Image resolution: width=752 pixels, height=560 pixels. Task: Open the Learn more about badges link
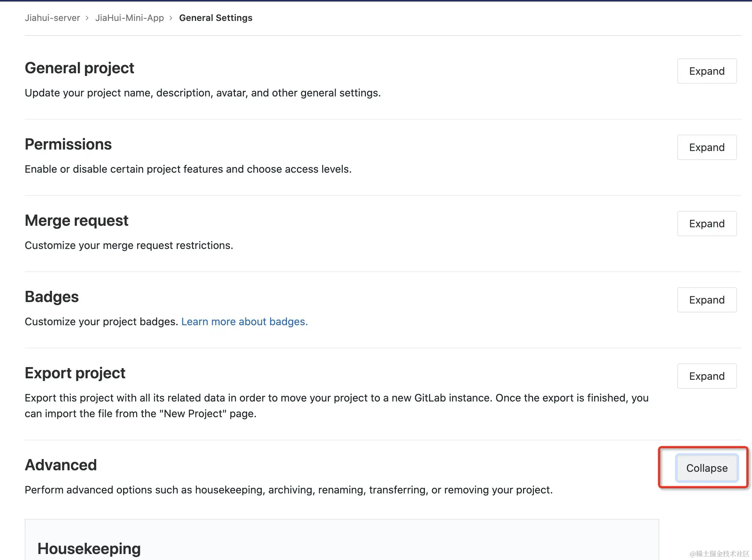click(x=245, y=321)
